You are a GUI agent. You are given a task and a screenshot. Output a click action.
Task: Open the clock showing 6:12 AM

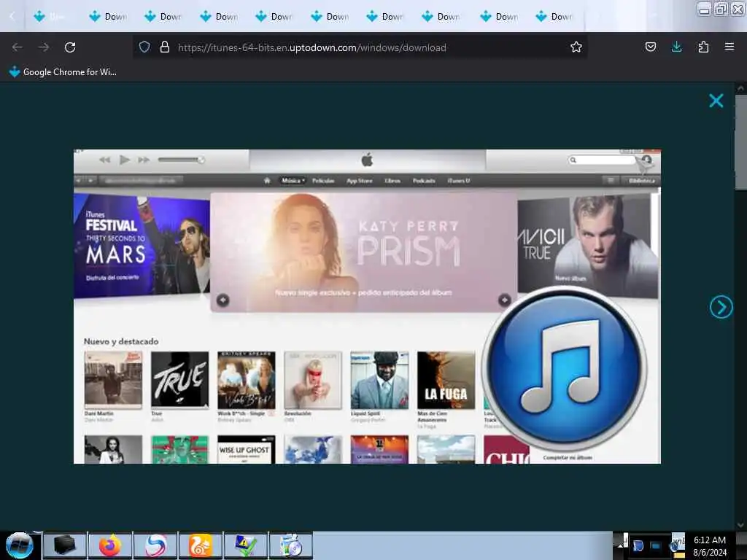tap(710, 545)
